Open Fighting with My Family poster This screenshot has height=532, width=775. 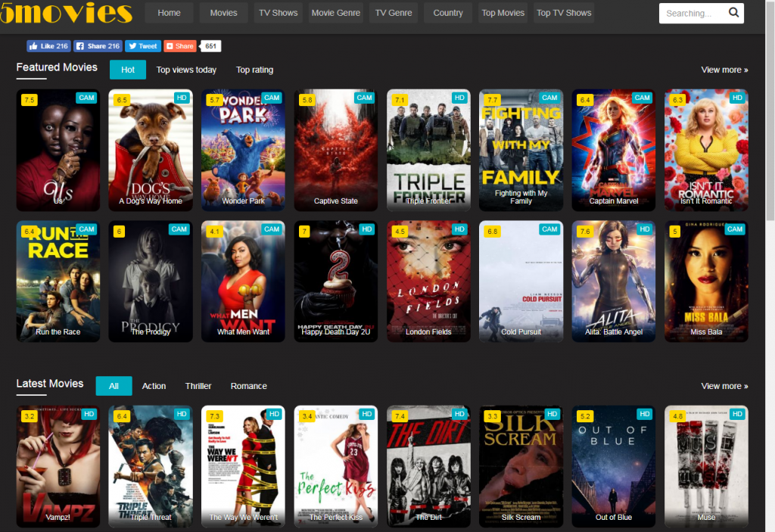coord(521,150)
